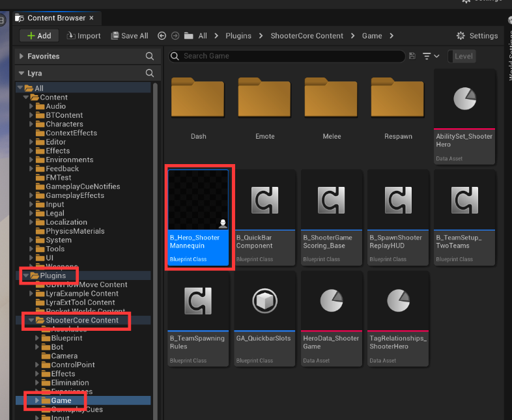Select the All breadcrumb
The image size is (512, 420).
(x=203, y=36)
